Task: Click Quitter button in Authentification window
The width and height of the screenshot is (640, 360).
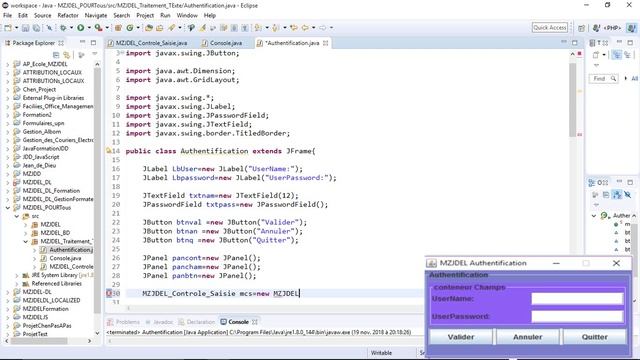Action: [595, 337]
